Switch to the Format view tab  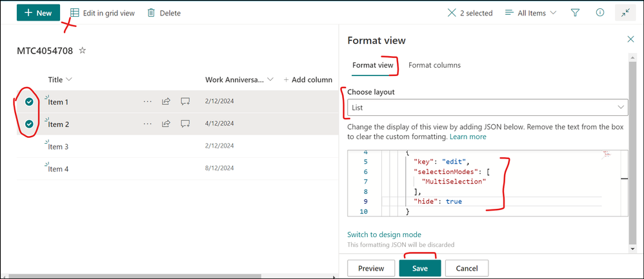[372, 65]
